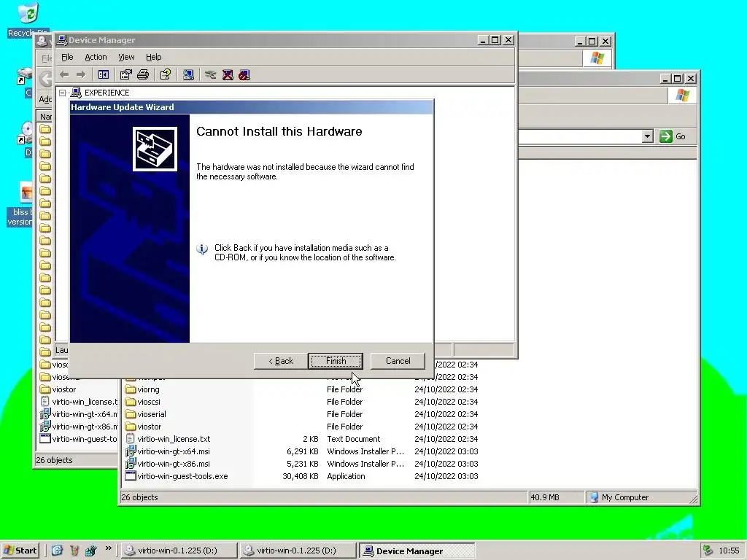Click the Uninstall device icon with red X
Screen dimensions: 747x560
(x=228, y=75)
